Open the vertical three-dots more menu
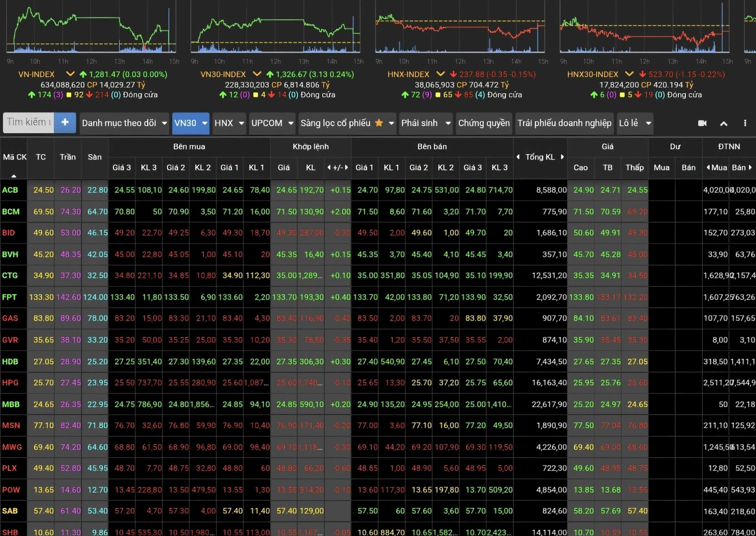Image resolution: width=756 pixels, height=536 pixels. (745, 123)
